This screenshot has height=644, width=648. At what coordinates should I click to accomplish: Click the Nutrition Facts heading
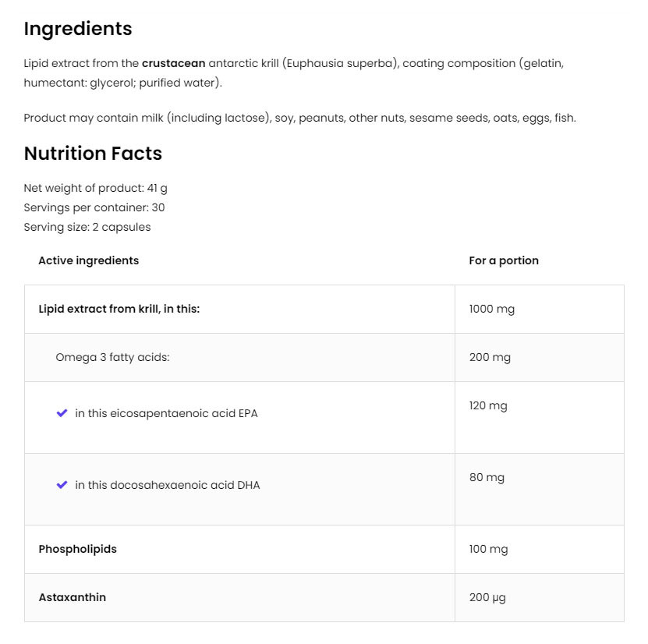click(x=93, y=154)
